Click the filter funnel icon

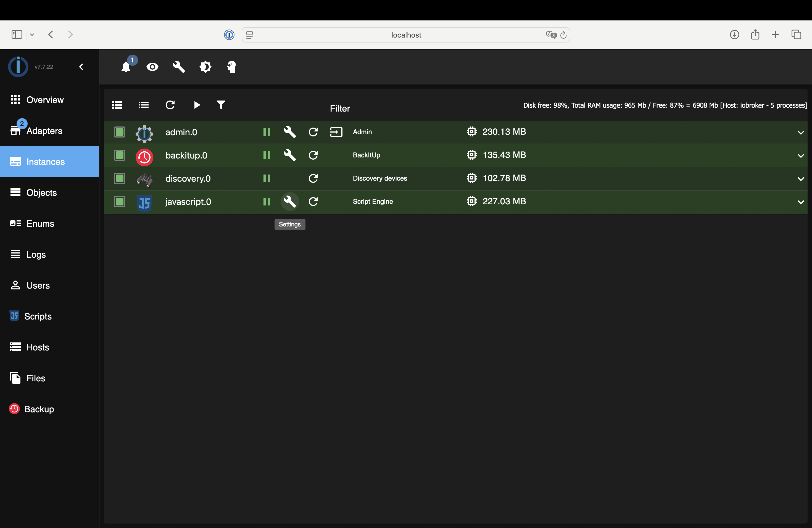221,105
